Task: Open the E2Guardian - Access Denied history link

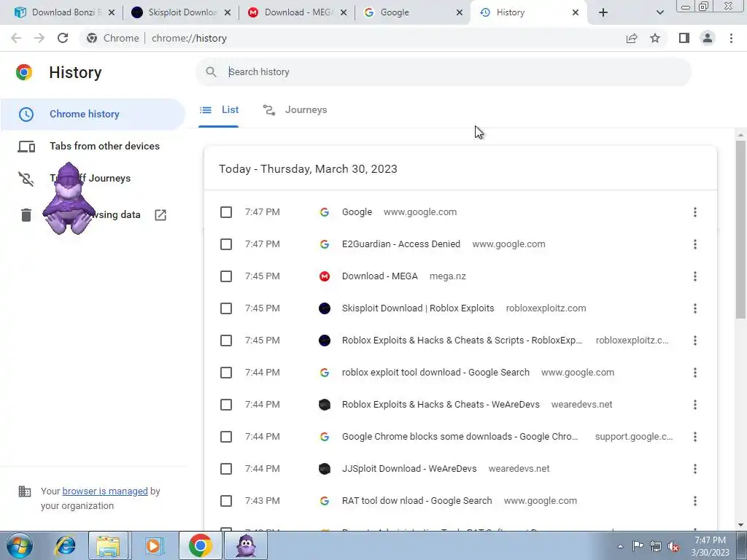Action: pos(401,244)
